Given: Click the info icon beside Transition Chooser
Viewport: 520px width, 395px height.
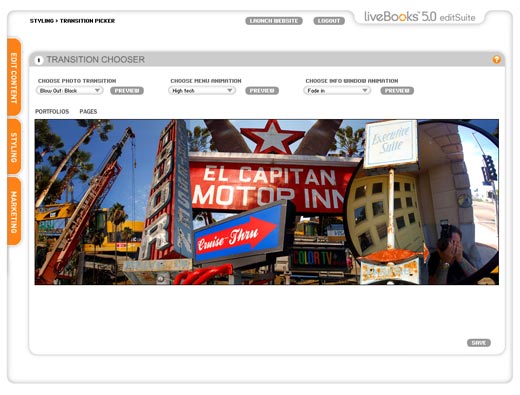Looking at the screenshot, I should click(39, 60).
